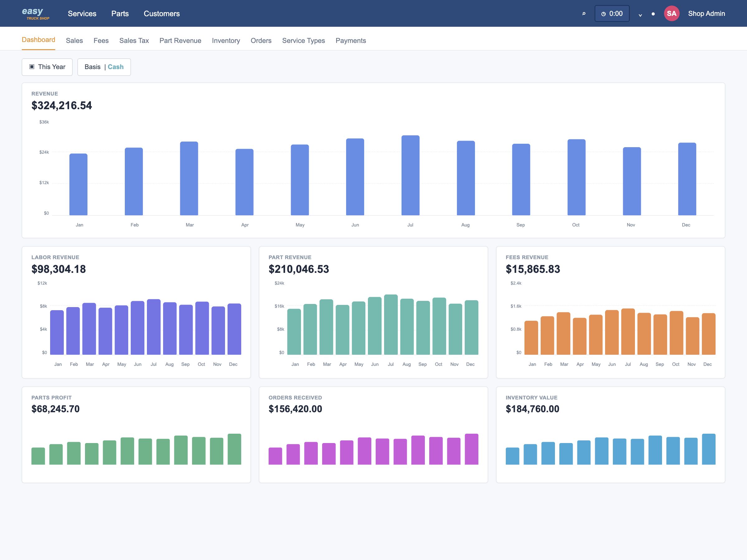Screen dimensions: 747x560
Task: Click the inventory value $184,760.00
Action: click(x=532, y=409)
